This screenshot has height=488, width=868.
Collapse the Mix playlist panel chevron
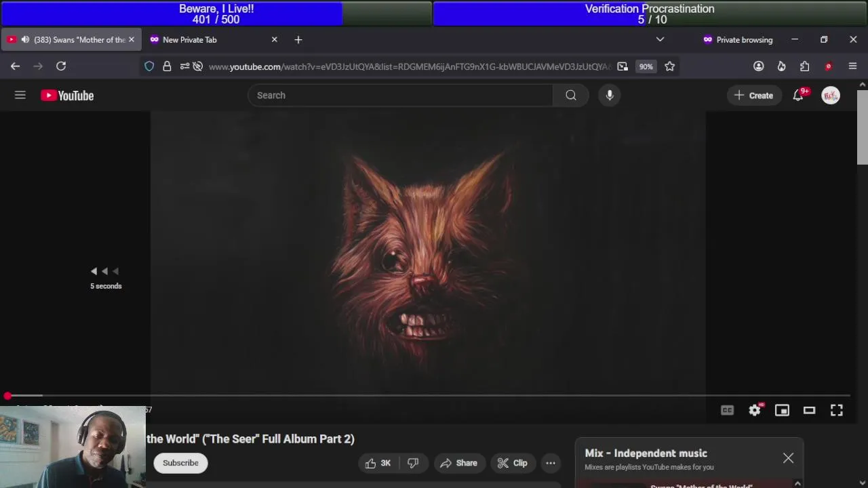pos(797,483)
